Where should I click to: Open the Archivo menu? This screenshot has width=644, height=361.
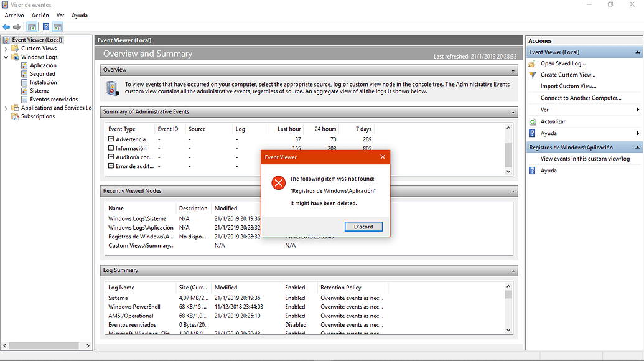(x=14, y=15)
